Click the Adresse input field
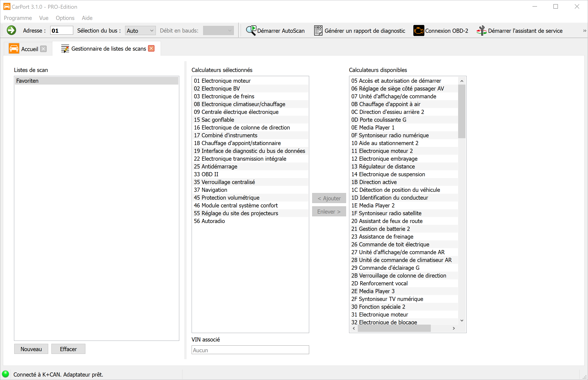The width and height of the screenshot is (588, 380). (61, 30)
